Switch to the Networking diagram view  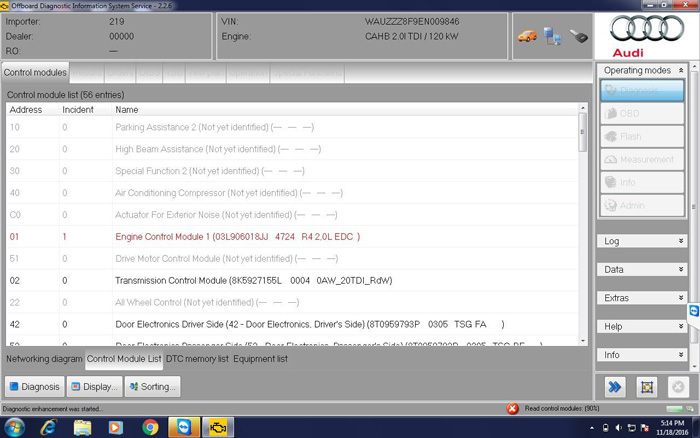click(x=44, y=359)
